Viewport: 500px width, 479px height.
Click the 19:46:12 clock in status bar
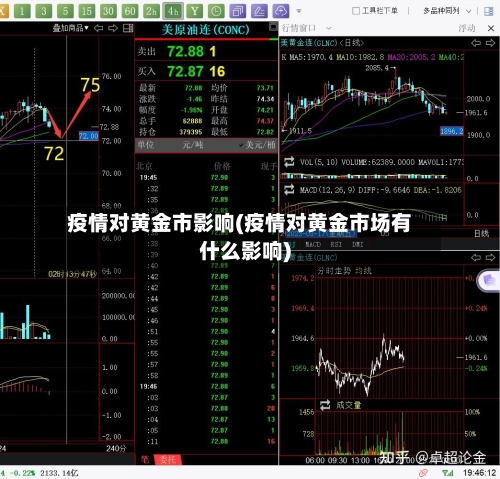479,473
